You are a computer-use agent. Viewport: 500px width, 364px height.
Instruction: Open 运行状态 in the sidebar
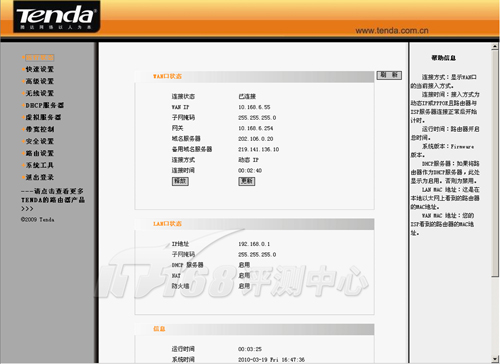[40, 57]
